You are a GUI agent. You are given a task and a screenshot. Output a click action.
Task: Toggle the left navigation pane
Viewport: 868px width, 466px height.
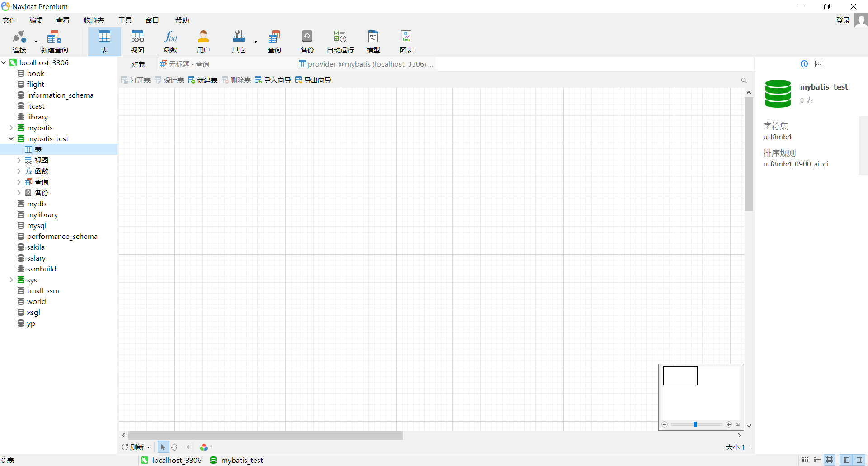tap(846, 460)
